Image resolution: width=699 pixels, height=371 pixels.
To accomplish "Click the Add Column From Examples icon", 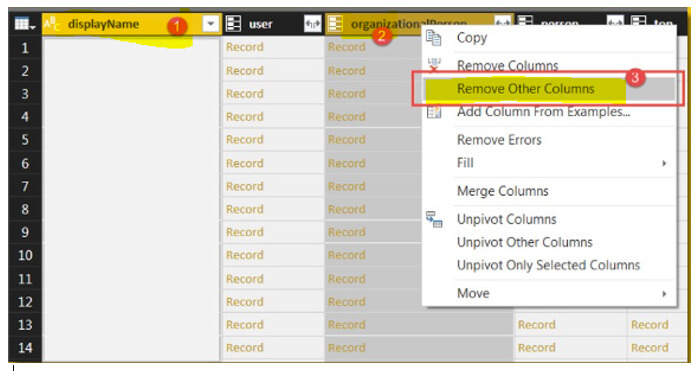I will 434,111.
